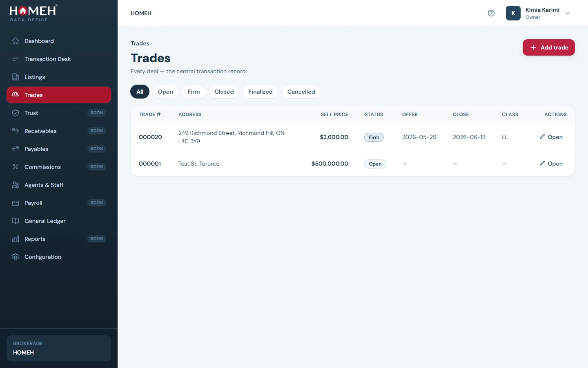Click the Dashboard house icon
Viewport: 588px width, 368px height.
[x=16, y=41]
